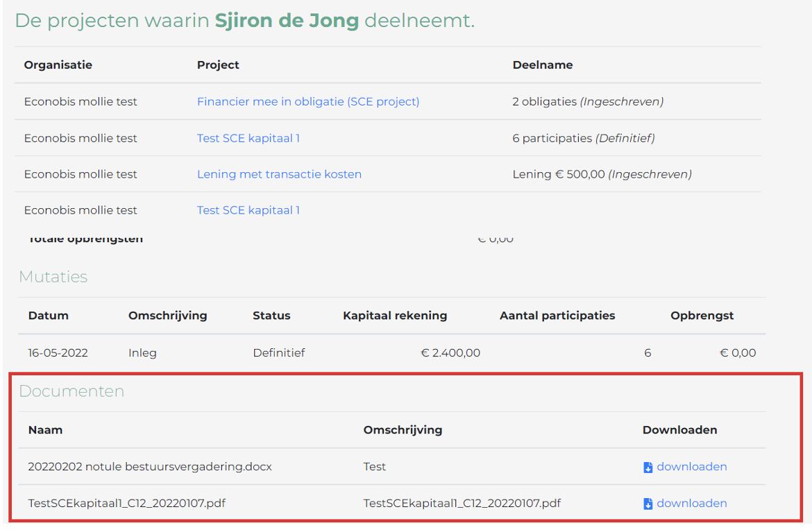
Task: Click the Mutaties section heading
Action: pyautogui.click(x=53, y=277)
